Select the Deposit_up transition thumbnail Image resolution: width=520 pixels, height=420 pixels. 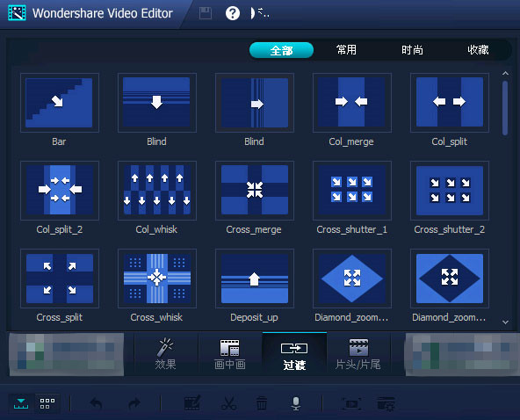pos(255,279)
